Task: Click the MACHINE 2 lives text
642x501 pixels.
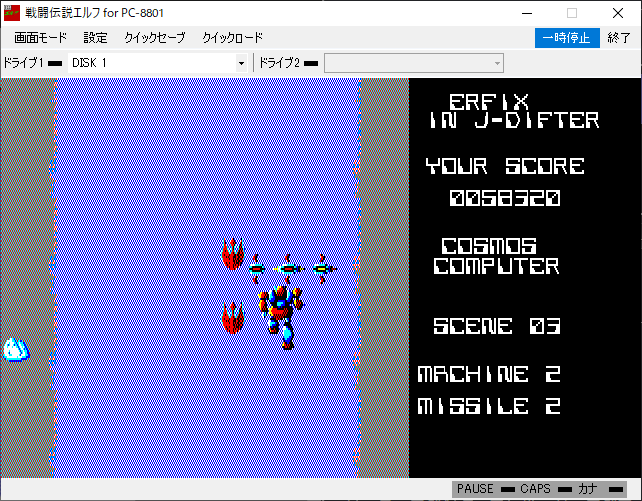Action: click(489, 374)
